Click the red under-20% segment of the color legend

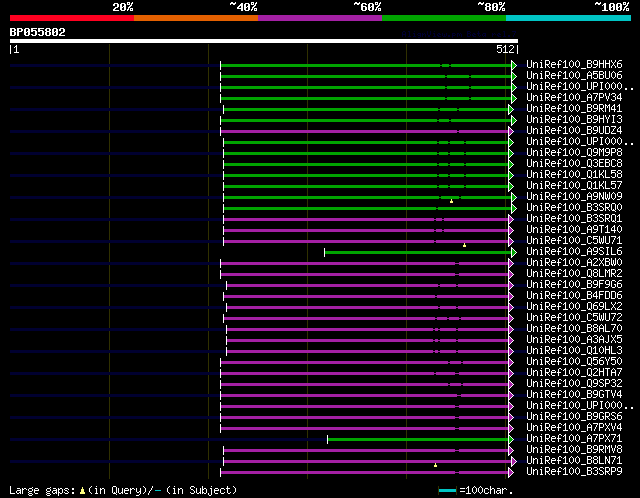[x=72, y=18]
